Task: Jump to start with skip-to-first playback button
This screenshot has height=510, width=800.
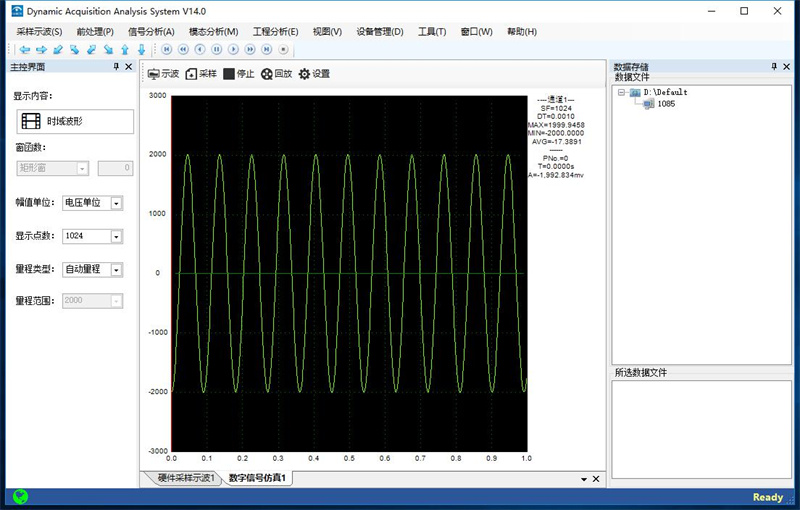Action: pos(167,49)
